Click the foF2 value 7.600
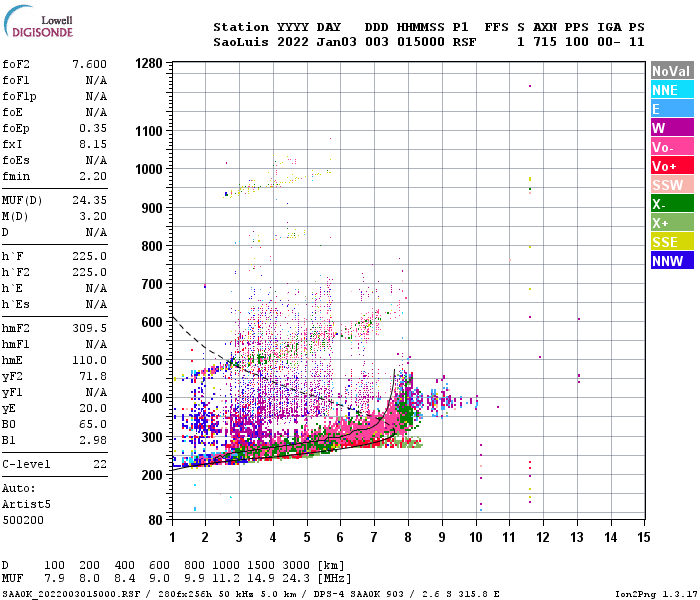The height and width of the screenshot is (600, 700). [x=90, y=64]
